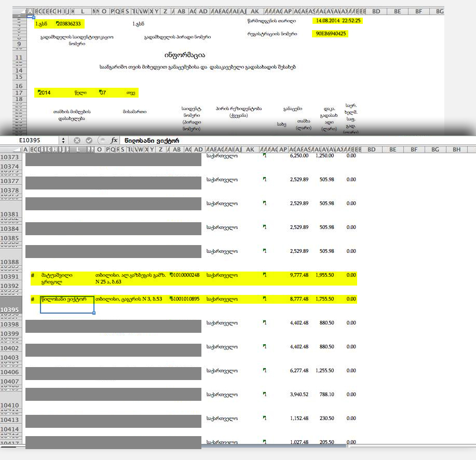Screen dimensions: 476x460
Task: Click registration number cell 90EB6940425
Action: [331, 34]
